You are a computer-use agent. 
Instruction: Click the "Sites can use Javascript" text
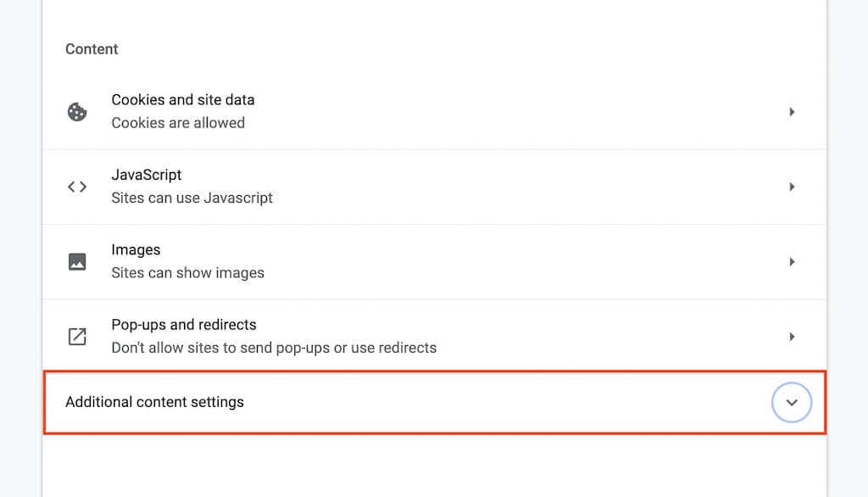pyautogui.click(x=192, y=198)
